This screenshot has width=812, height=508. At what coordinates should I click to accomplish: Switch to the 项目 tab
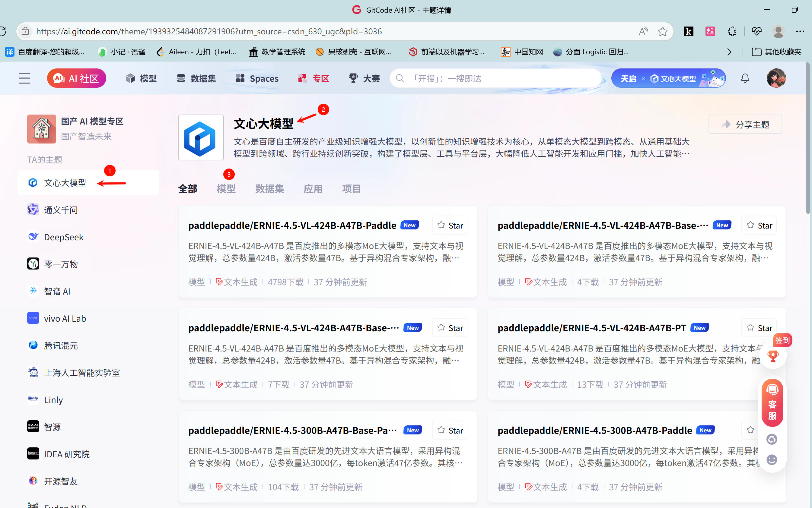pos(351,189)
